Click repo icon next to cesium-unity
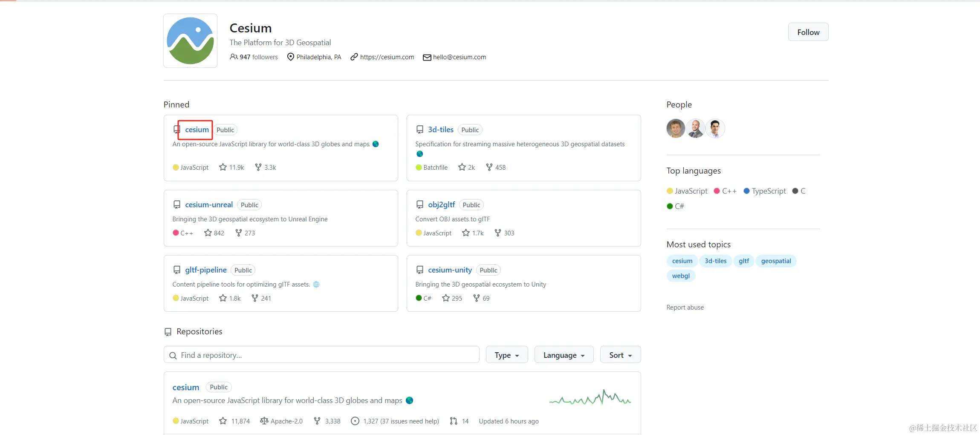Image resolution: width=980 pixels, height=435 pixels. tap(420, 270)
